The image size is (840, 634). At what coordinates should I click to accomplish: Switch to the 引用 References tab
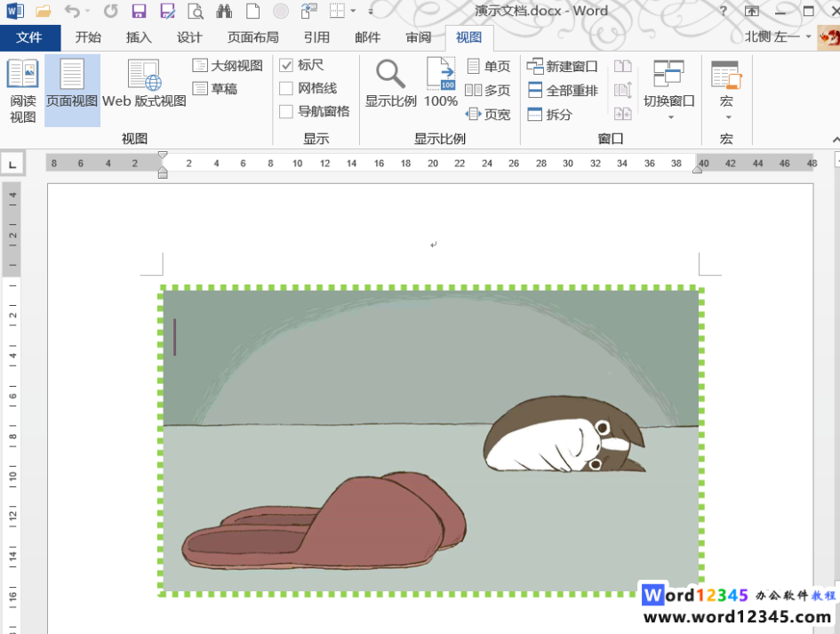coord(316,37)
